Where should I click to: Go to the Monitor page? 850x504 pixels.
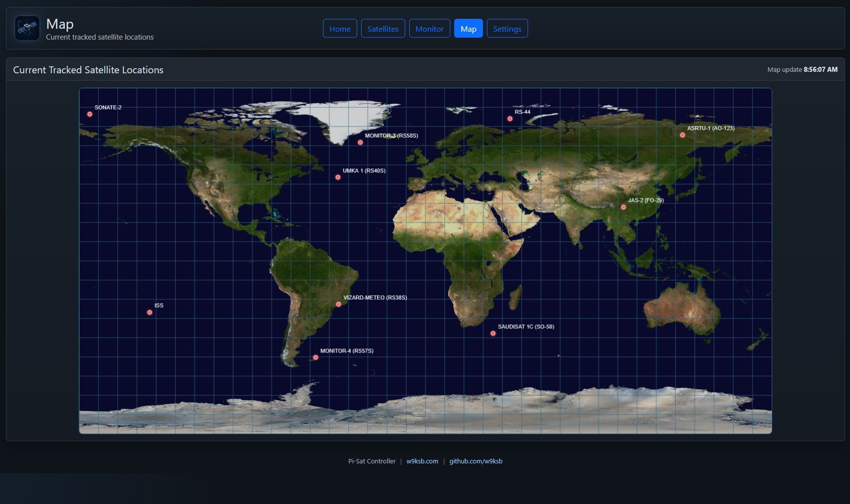tap(429, 28)
